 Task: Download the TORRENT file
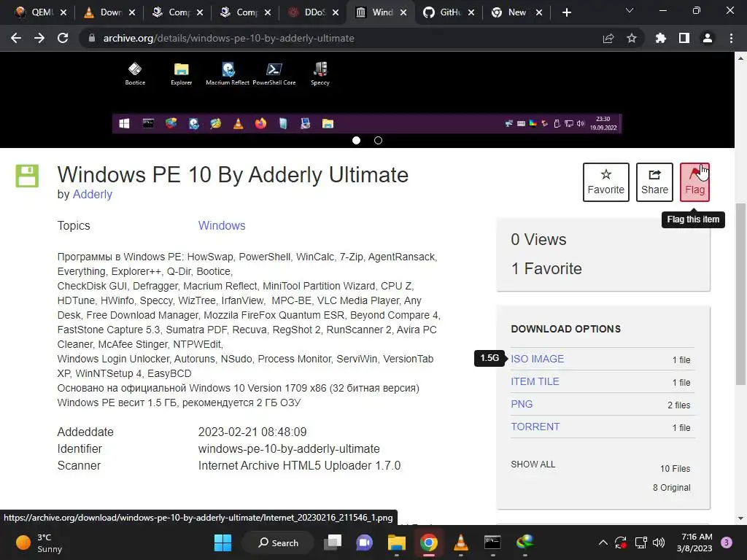pyautogui.click(x=535, y=427)
